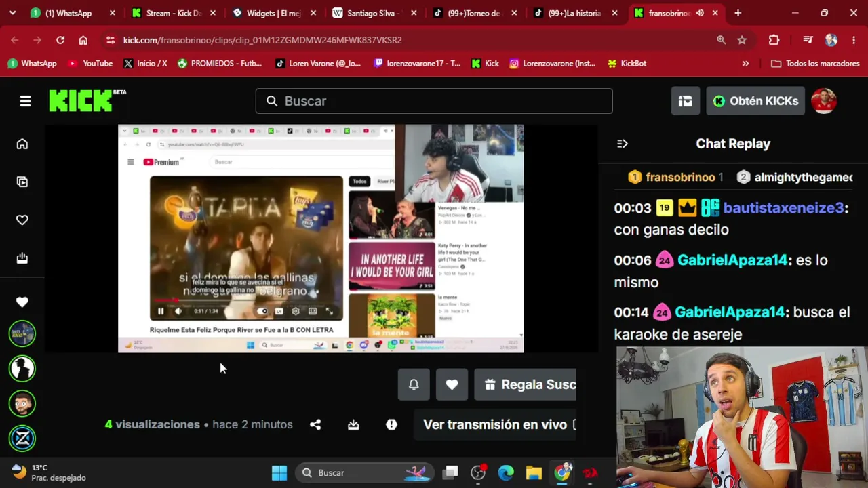Viewport: 868px width, 488px height.
Task: Open the Chrome profile avatar
Action: (831, 40)
